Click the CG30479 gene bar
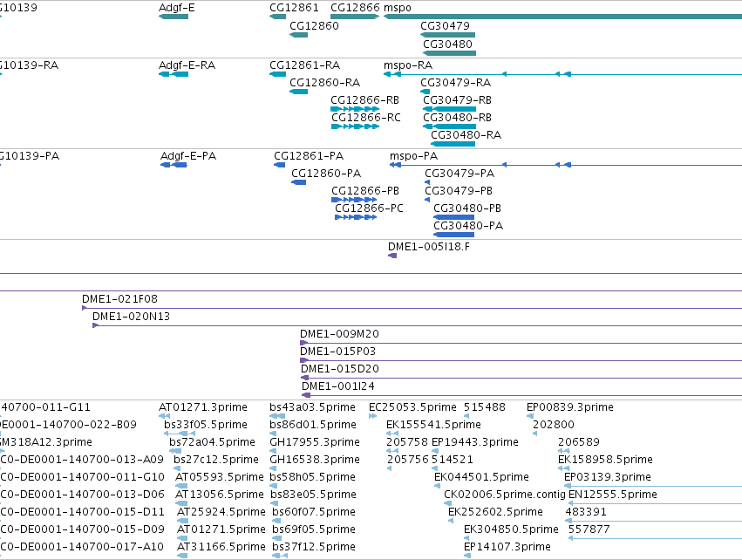 (x=447, y=35)
